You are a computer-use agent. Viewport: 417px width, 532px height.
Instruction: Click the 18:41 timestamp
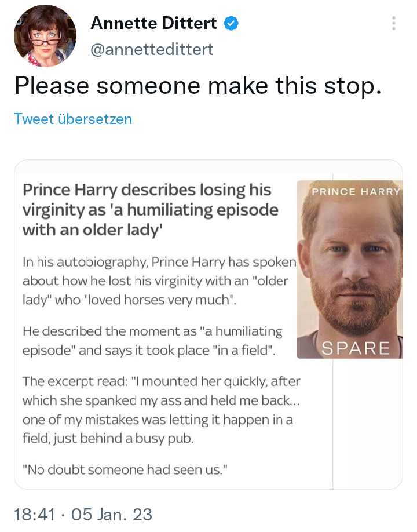pos(34,515)
